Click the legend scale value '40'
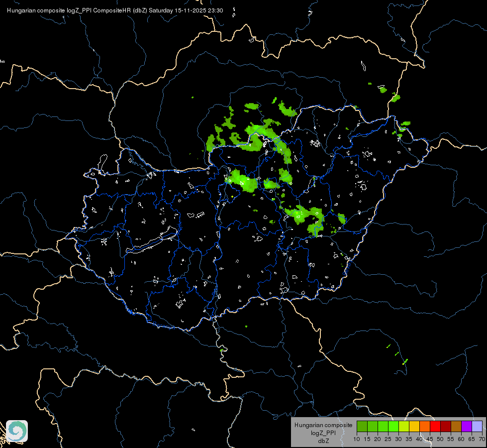This screenshot has height=448, width=487. click(419, 440)
